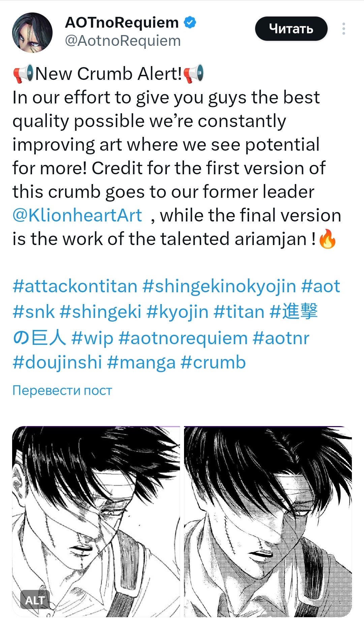Screen dimensions: 364x628
Task: Click the Читать follow button
Action: [x=291, y=29]
